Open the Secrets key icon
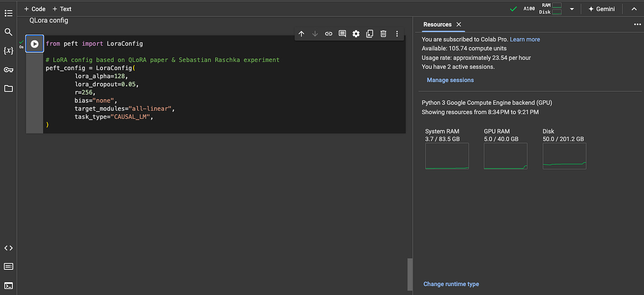The width and height of the screenshot is (644, 295). click(8, 70)
